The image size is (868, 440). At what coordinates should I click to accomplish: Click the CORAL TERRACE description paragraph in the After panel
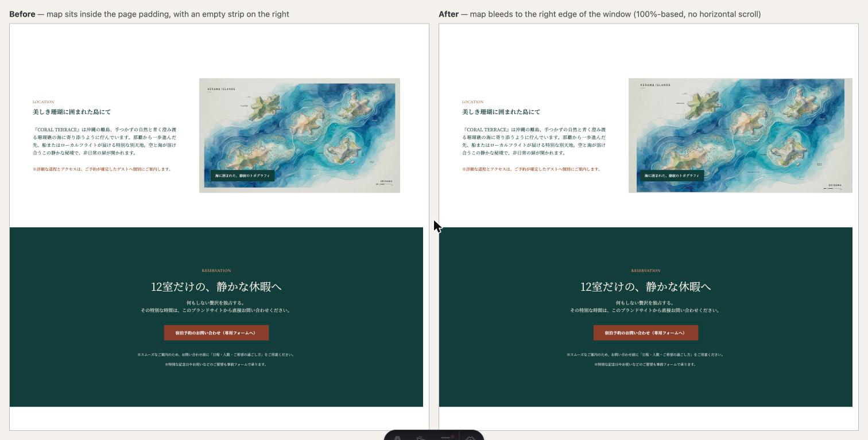coord(534,141)
